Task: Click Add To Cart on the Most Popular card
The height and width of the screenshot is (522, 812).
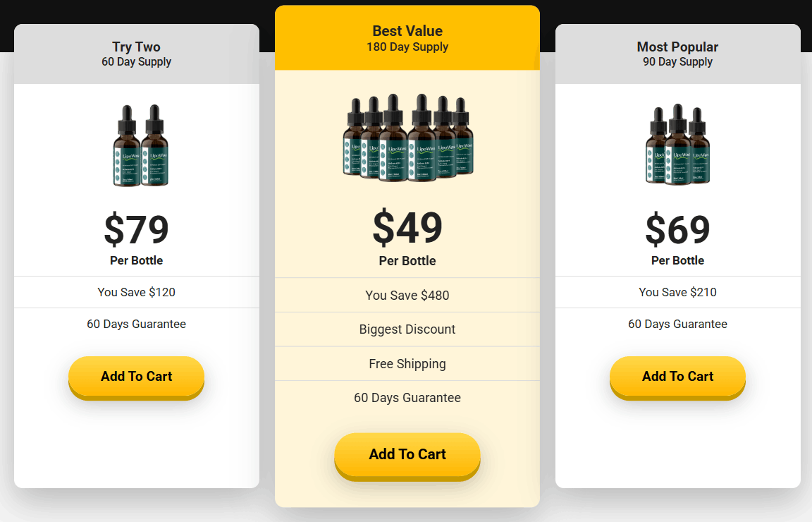Action: (677, 377)
